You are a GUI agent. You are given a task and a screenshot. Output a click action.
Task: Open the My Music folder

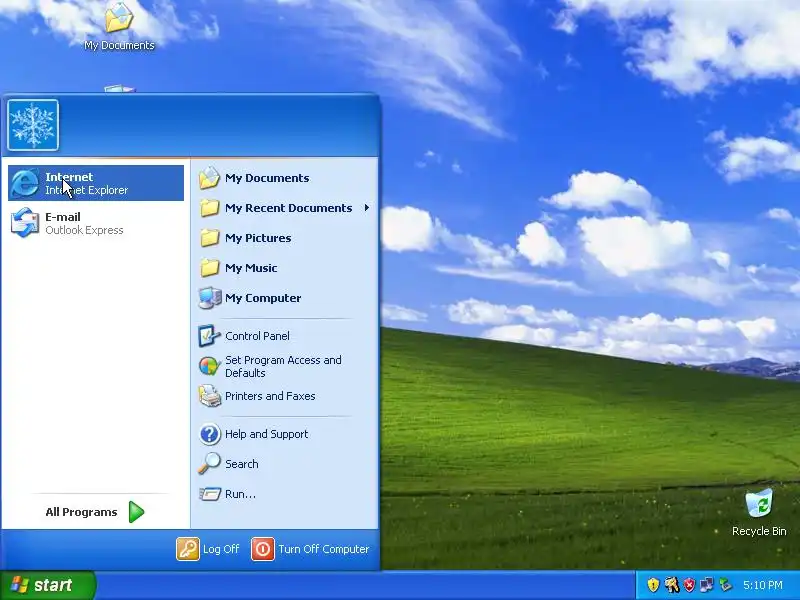pos(285,268)
